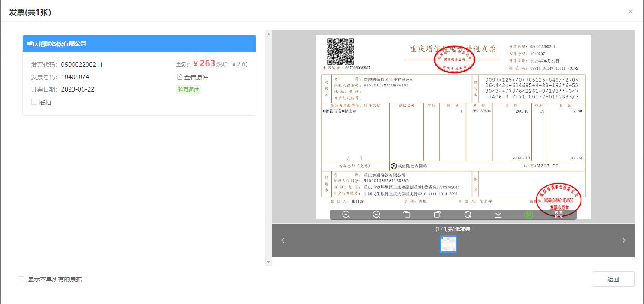The image size is (644, 304).
Task: Enable the 抵扣 checkbox
Action: click(34, 102)
